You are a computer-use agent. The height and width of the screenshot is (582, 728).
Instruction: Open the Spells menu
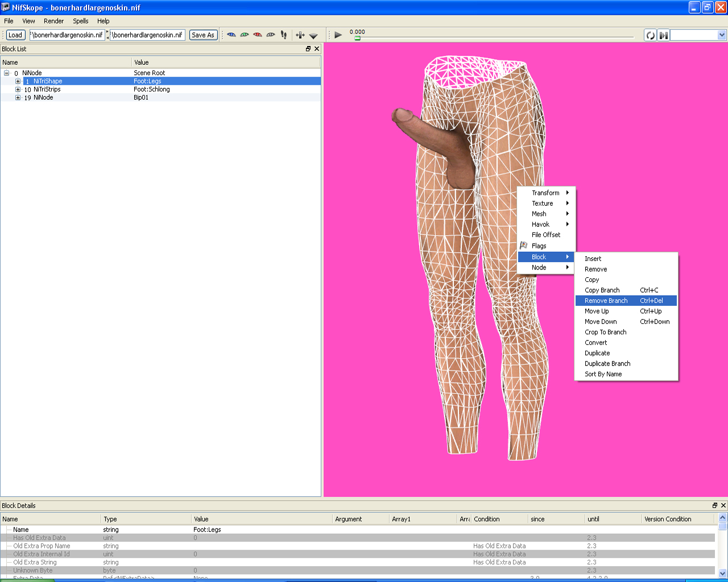pyautogui.click(x=80, y=21)
